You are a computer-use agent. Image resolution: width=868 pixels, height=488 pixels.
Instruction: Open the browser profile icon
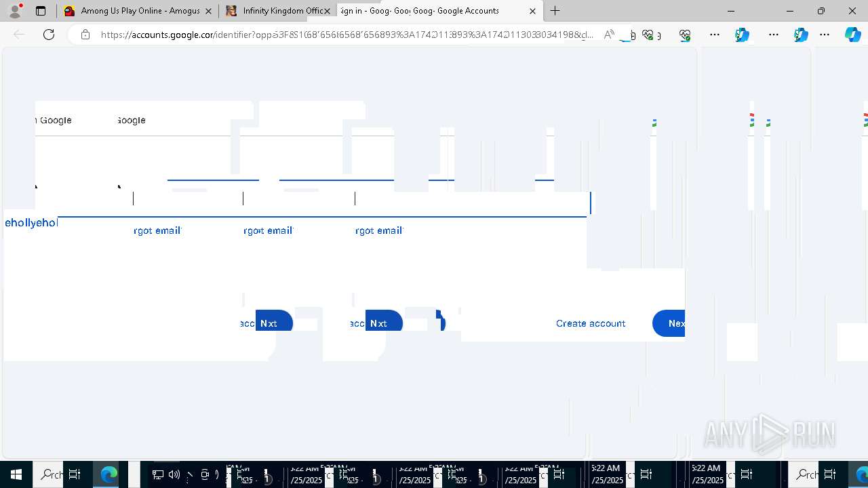click(15, 11)
